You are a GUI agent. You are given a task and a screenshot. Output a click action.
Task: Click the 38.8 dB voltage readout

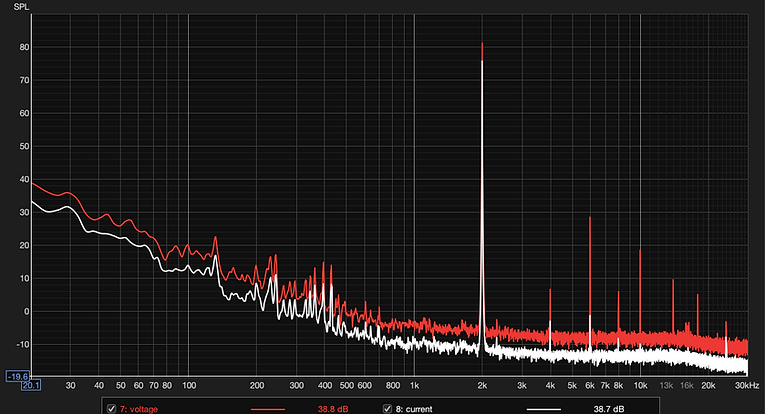coord(333,409)
